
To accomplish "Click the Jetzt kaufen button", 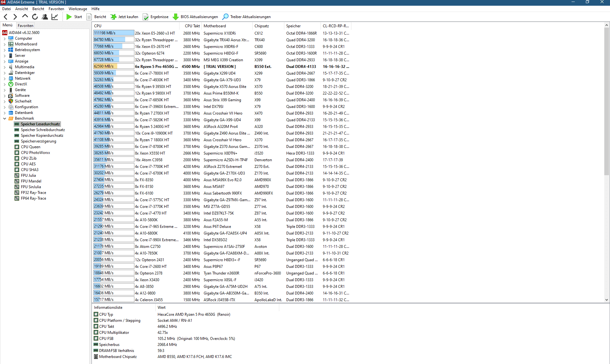I will 124,17.
